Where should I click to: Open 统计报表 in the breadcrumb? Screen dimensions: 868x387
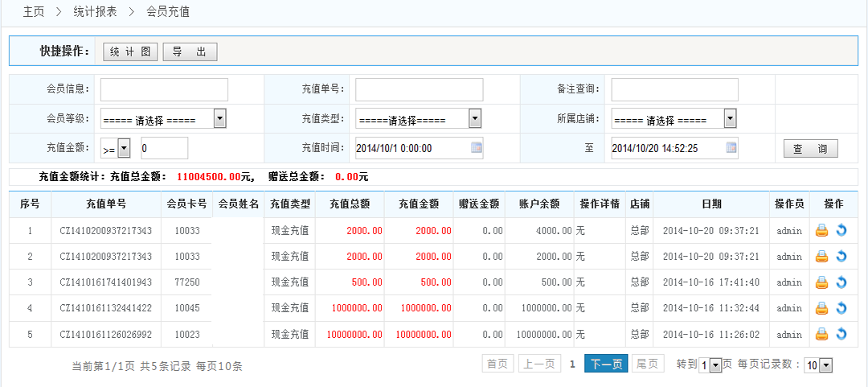point(95,12)
